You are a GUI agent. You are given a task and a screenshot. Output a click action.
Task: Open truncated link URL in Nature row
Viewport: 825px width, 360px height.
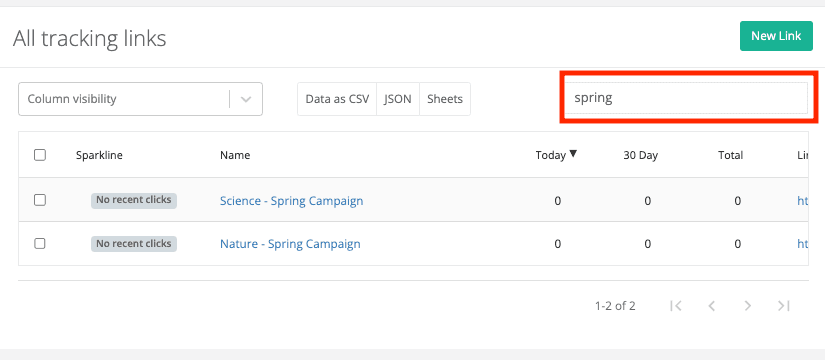[803, 244]
